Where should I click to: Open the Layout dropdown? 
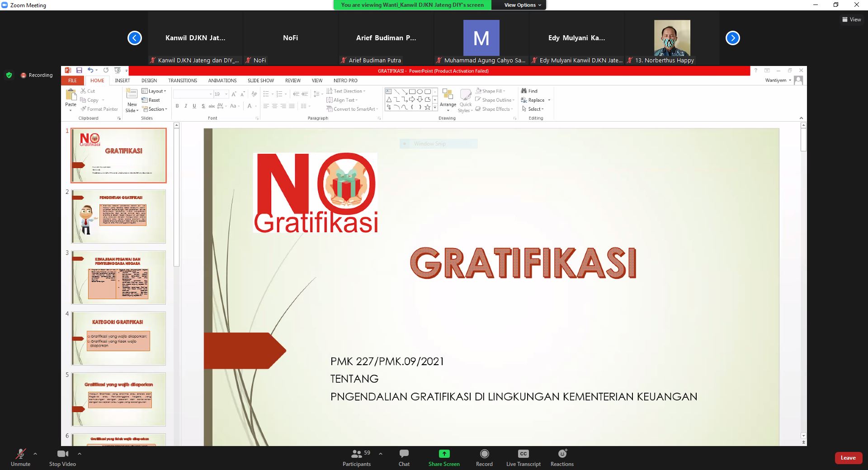[x=154, y=91]
